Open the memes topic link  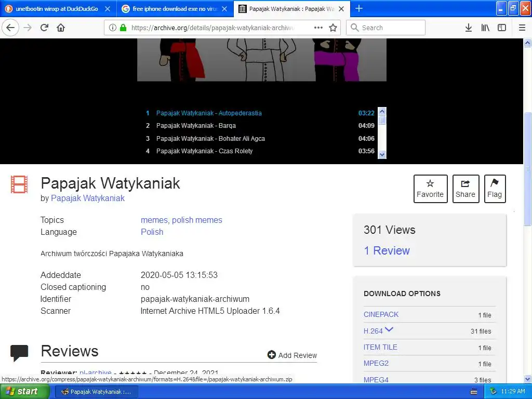(154, 220)
